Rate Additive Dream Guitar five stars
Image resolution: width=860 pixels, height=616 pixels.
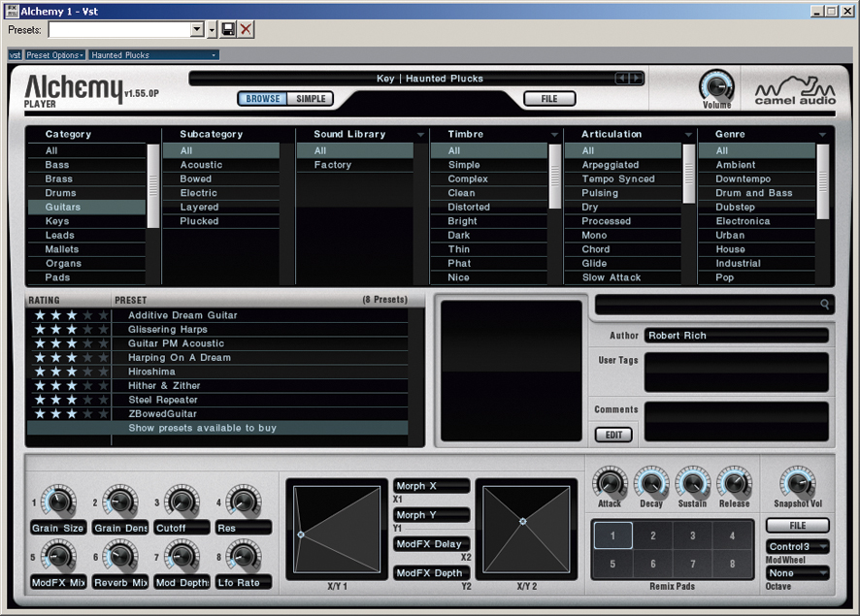point(103,315)
